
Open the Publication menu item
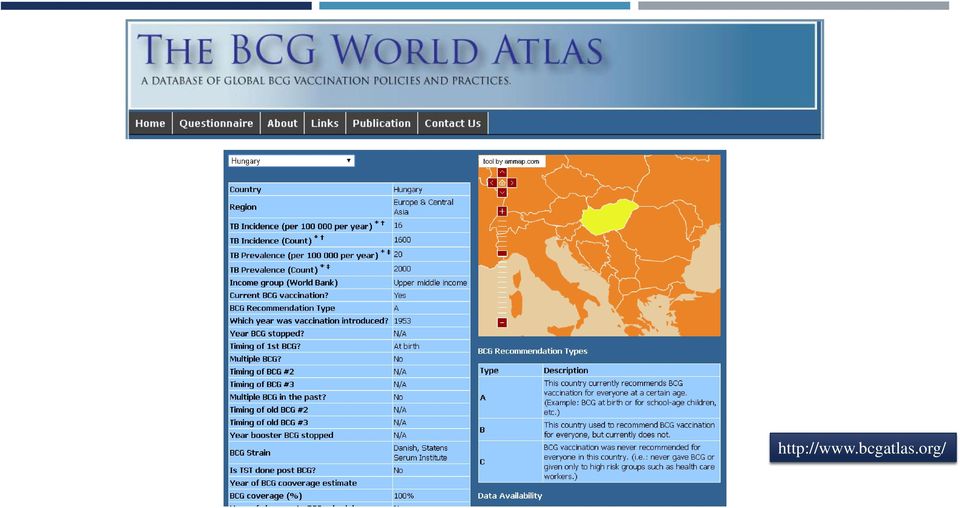(381, 123)
